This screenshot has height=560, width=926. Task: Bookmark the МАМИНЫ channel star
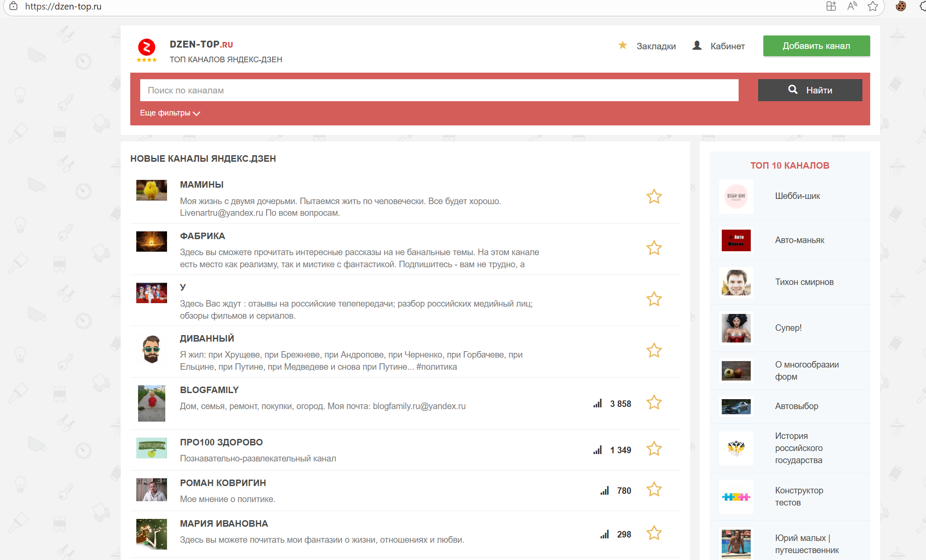[x=654, y=196]
